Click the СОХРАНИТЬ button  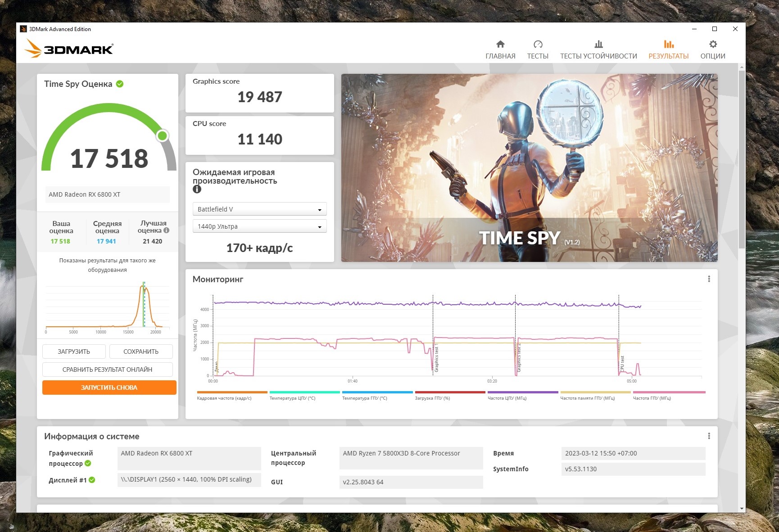[x=141, y=352]
